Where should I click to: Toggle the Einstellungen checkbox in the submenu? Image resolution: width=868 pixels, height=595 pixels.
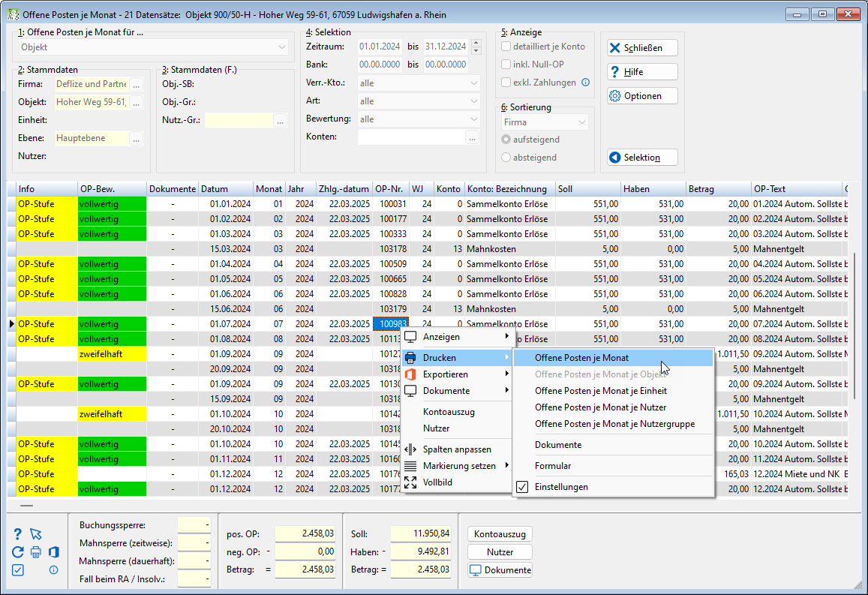[522, 487]
